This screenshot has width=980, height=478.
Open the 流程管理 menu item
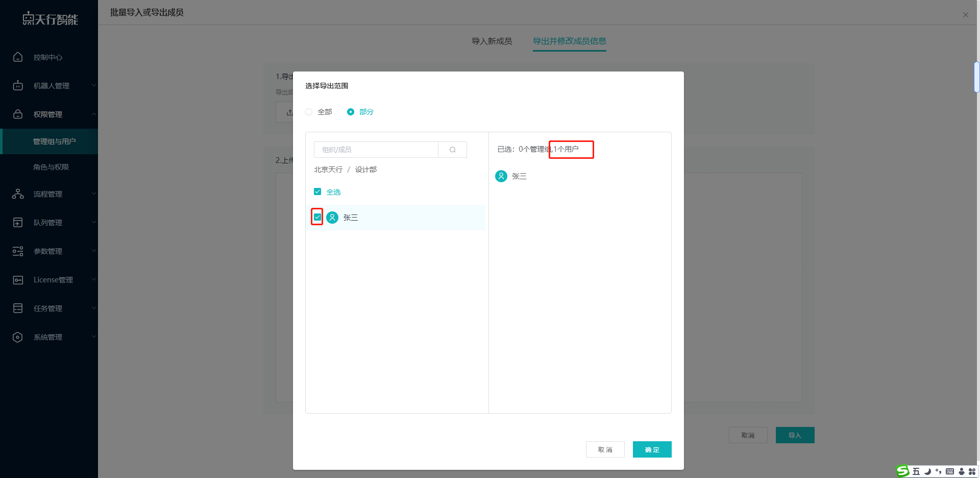tap(49, 194)
